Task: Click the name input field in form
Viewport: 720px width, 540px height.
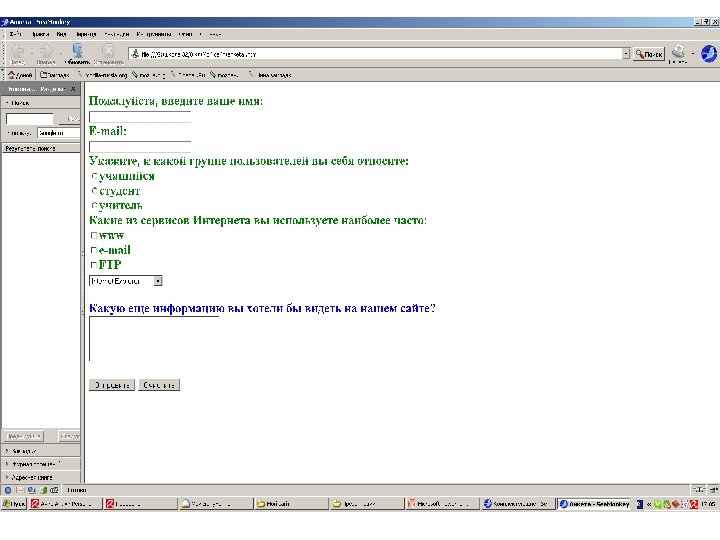Action: [x=140, y=117]
